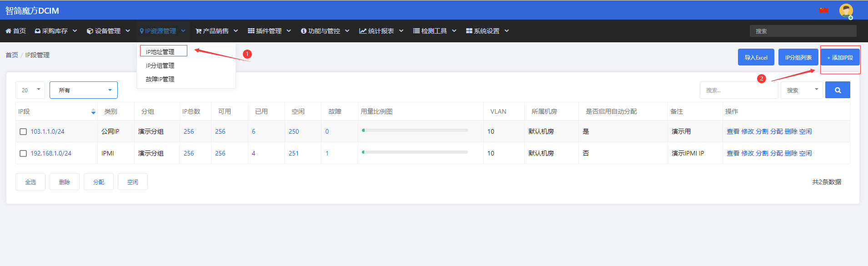Click 删除 in the 103.1.1.0/24 row
The width and height of the screenshot is (868, 266).
pyautogui.click(x=791, y=131)
